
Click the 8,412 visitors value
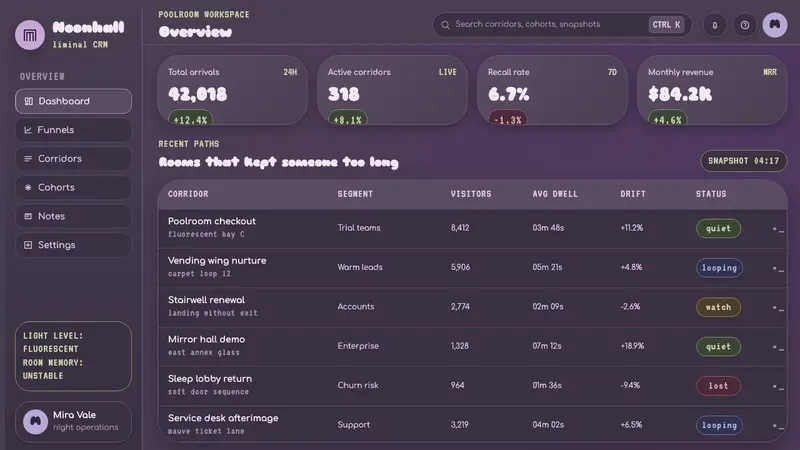460,228
